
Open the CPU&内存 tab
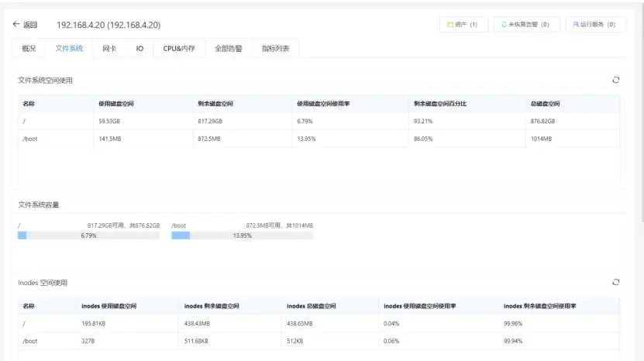pos(179,49)
